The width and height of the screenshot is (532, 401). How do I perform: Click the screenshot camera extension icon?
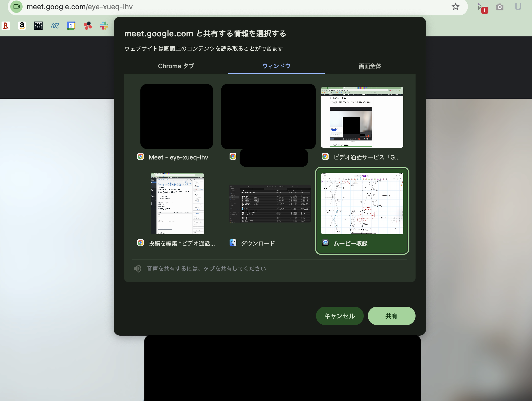coord(499,7)
